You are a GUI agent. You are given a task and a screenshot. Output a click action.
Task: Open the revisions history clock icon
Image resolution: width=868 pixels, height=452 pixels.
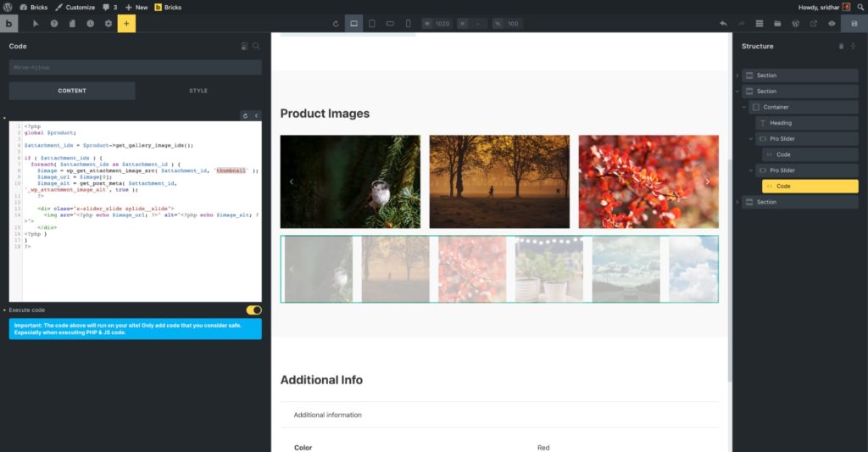[x=90, y=23]
